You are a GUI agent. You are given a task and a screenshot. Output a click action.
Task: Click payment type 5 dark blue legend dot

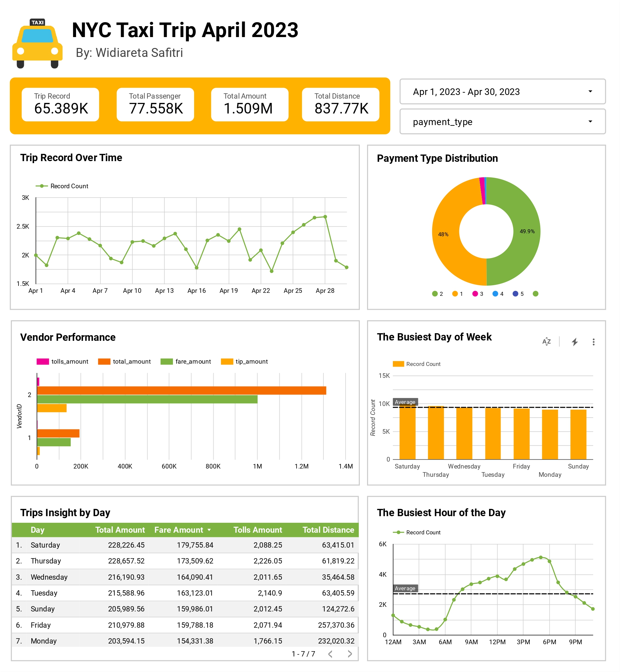[515, 294]
